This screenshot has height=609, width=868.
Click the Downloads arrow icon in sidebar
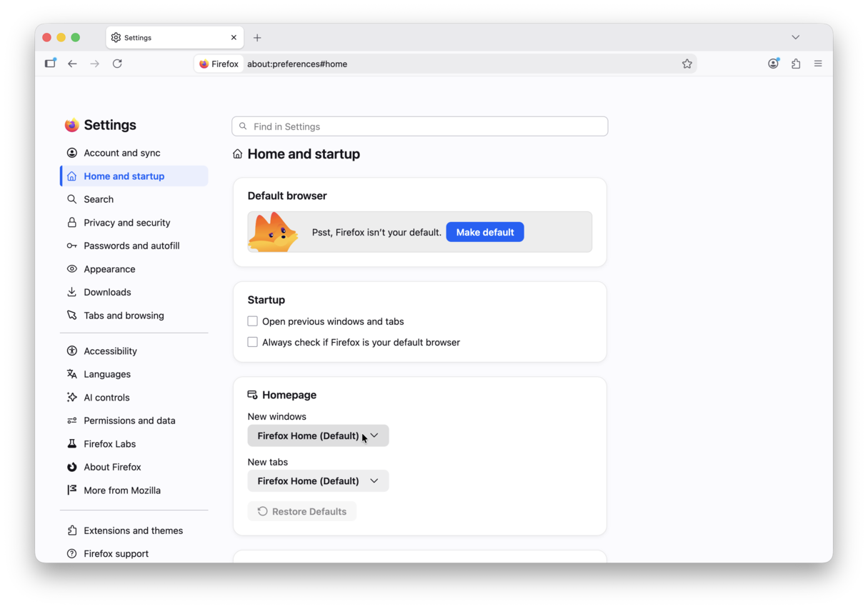point(72,292)
